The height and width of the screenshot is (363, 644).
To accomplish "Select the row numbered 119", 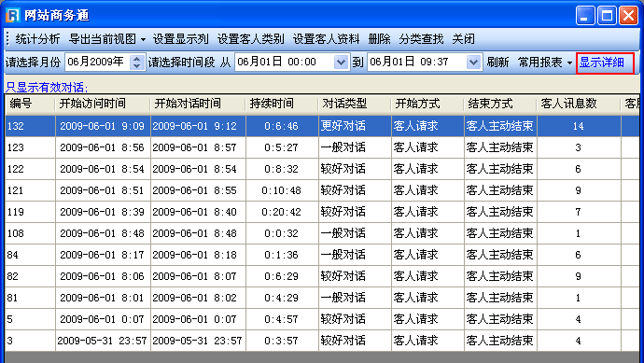I will click(322, 212).
